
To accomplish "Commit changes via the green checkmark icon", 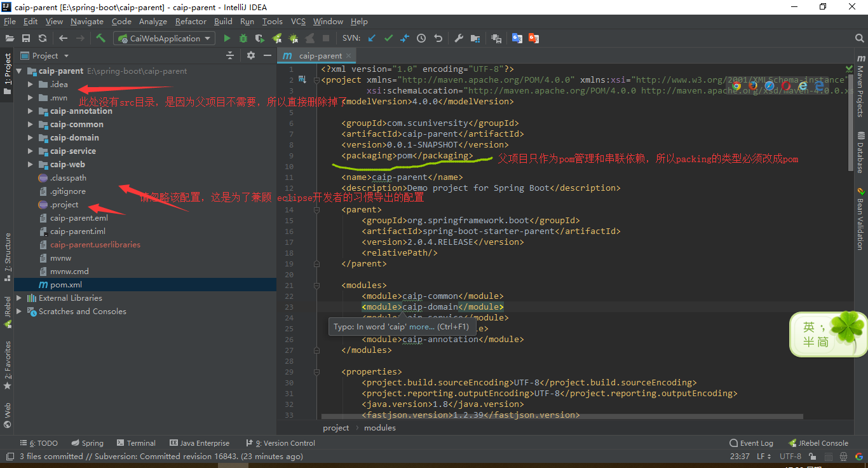I will click(388, 38).
